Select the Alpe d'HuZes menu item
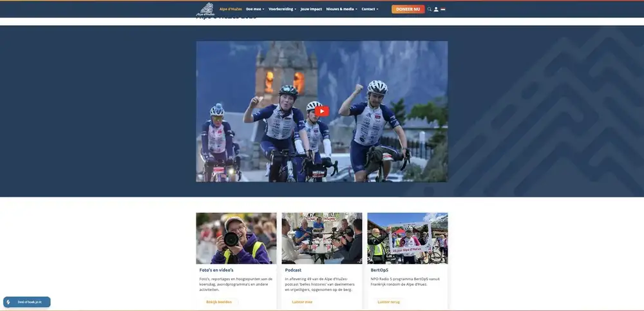 [231, 9]
